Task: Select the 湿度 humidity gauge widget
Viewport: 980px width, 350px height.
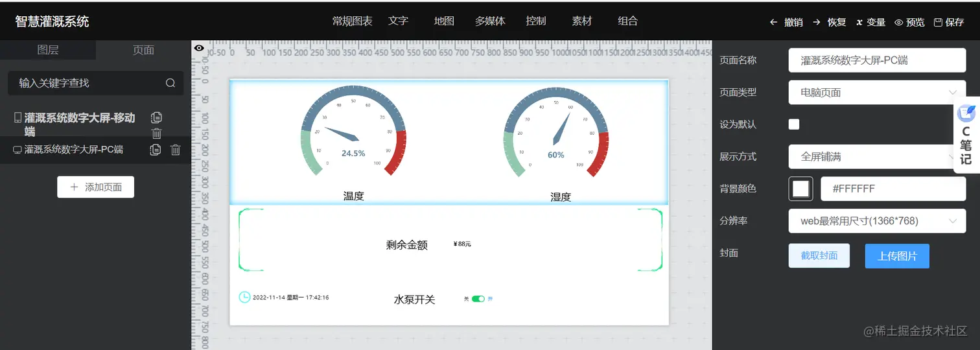Action: tap(556, 133)
